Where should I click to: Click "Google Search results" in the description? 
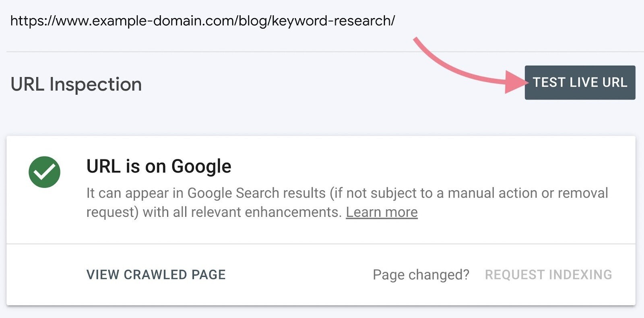coord(256,193)
